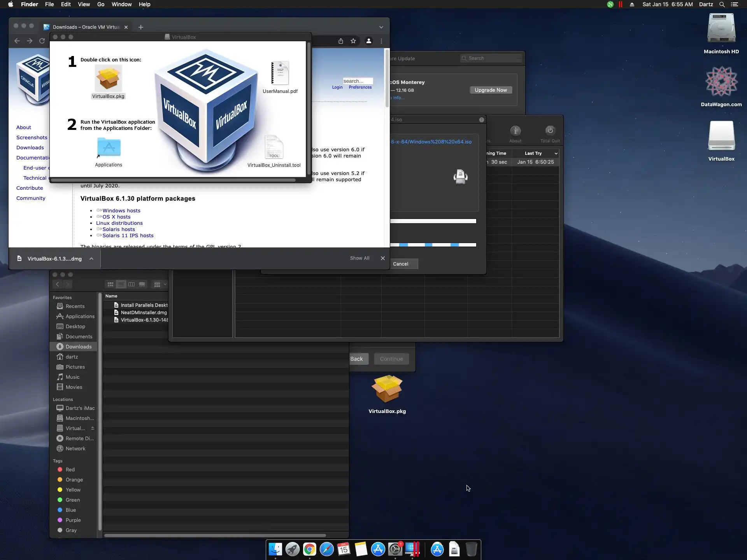The image size is (747, 560).
Task: Click the VirtualBox site search field
Action: point(358,81)
